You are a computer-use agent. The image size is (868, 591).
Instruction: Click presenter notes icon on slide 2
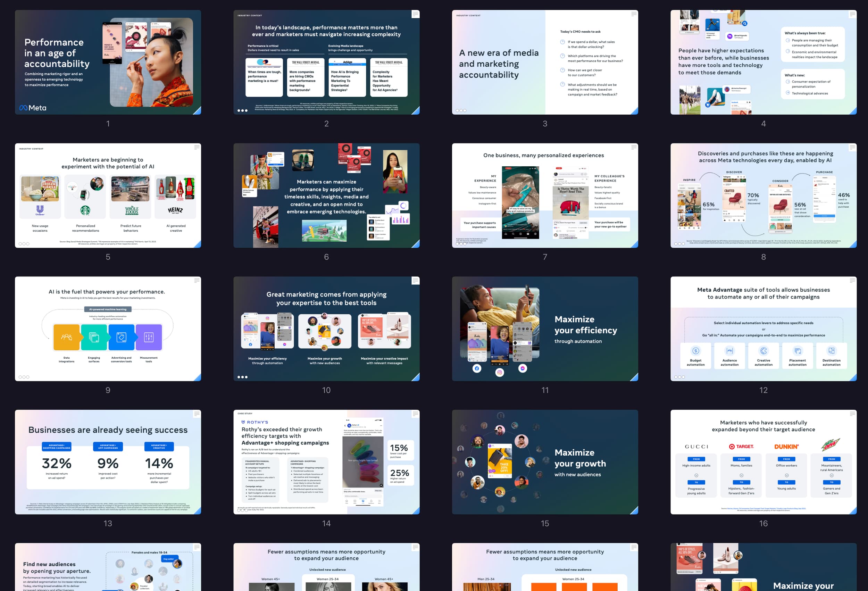tap(415, 14)
